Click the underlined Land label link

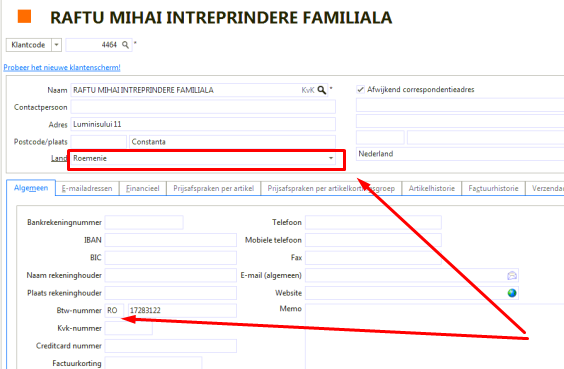pyautogui.click(x=59, y=158)
